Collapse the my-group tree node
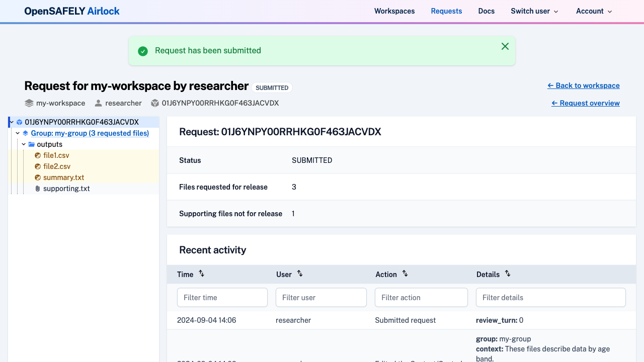 18,133
